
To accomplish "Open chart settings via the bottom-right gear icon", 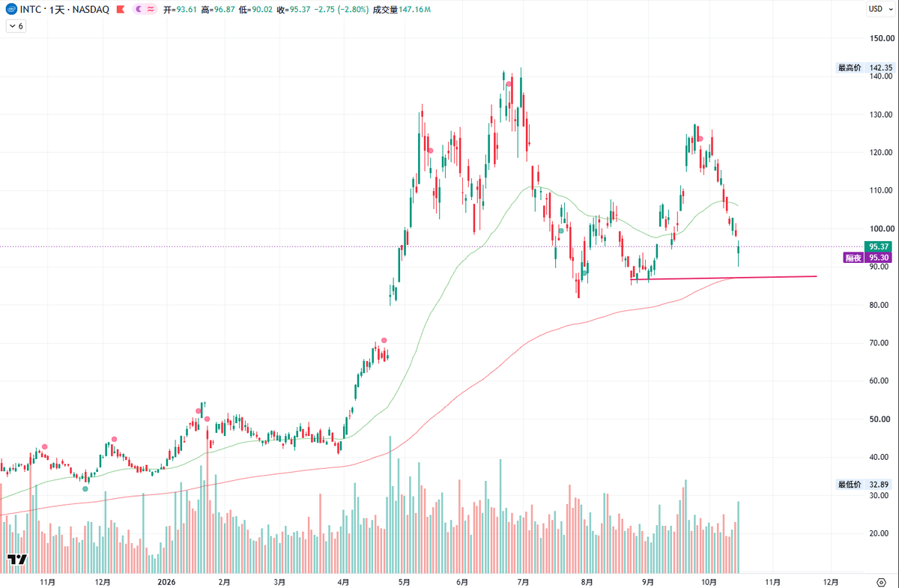I will tap(881, 581).
